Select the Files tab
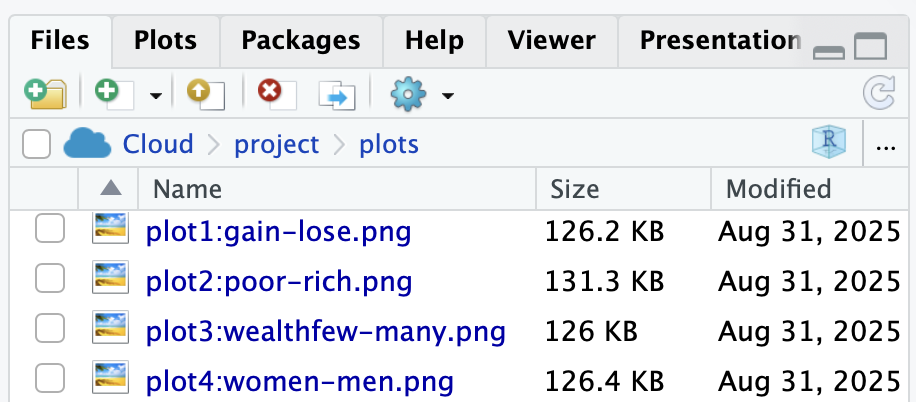916x402 pixels. (60, 41)
